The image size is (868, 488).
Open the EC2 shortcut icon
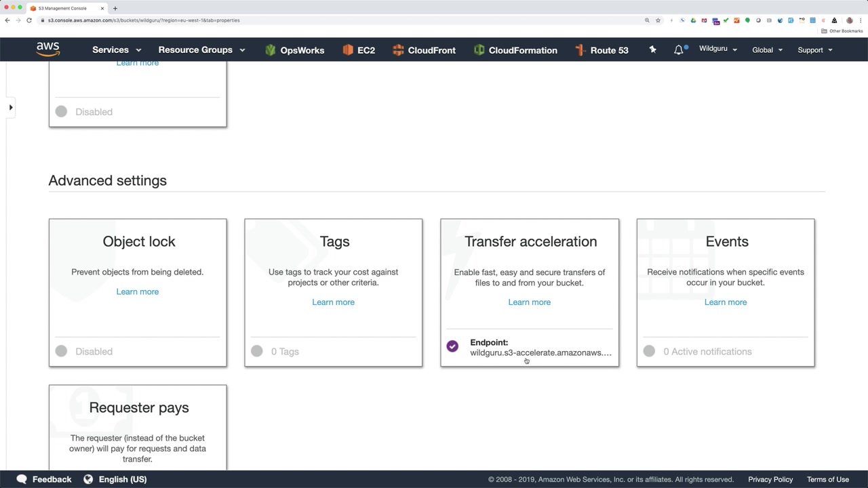[348, 50]
